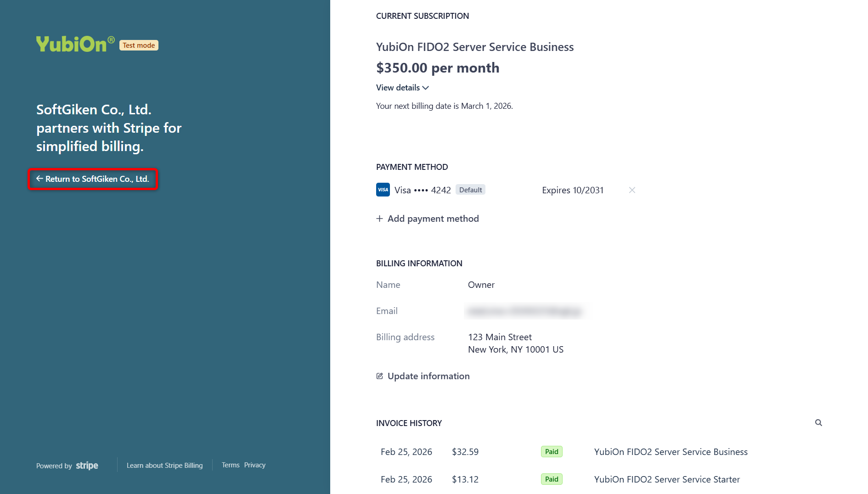Click Add payment method

coord(433,219)
